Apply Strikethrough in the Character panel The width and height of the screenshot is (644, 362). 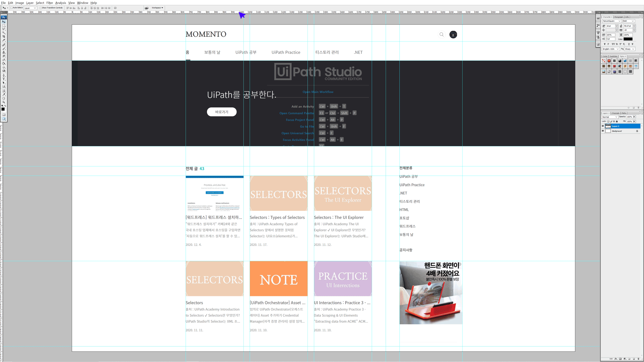click(x=632, y=44)
